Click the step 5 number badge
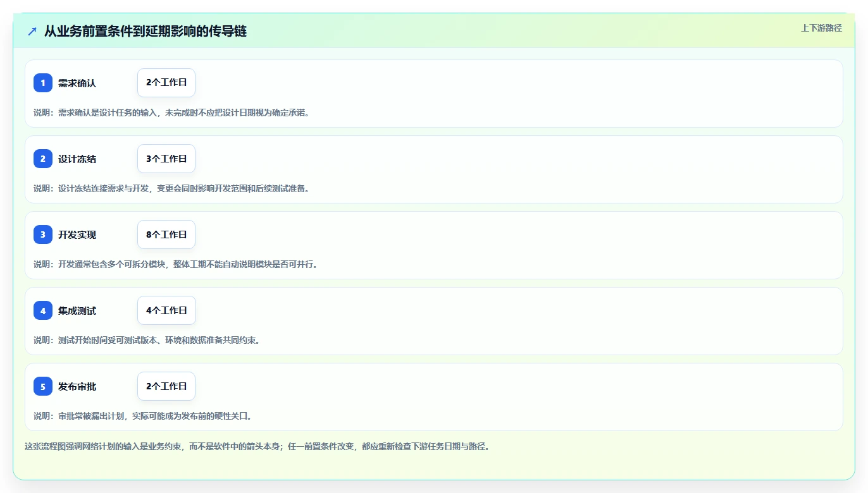 coord(43,386)
